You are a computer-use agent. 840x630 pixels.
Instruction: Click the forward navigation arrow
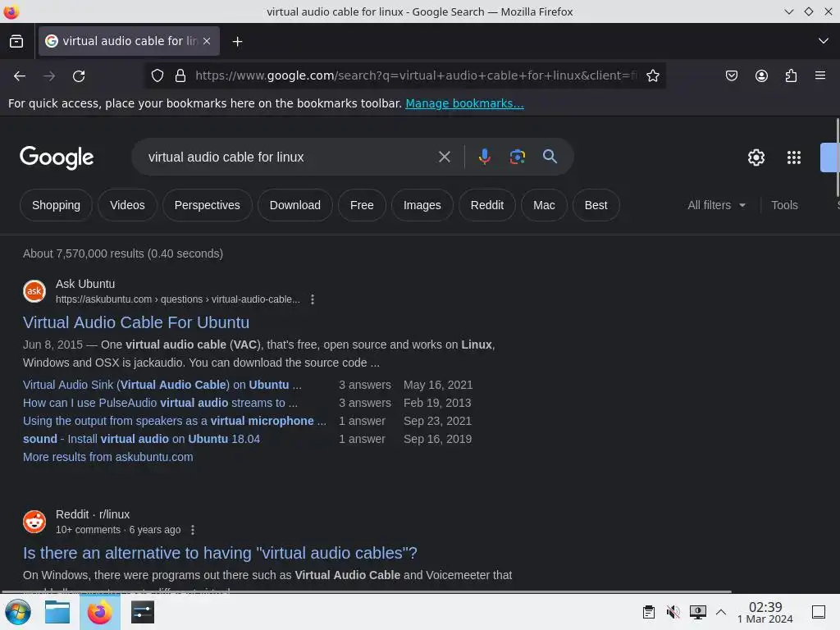click(49, 76)
